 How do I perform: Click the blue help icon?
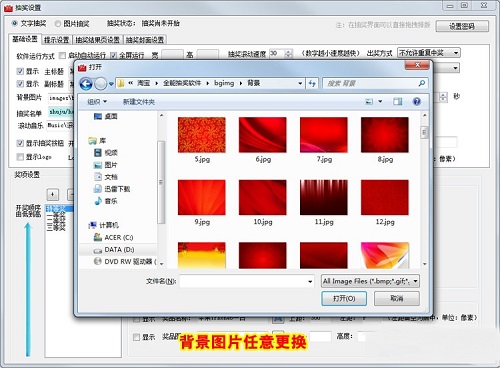417,101
